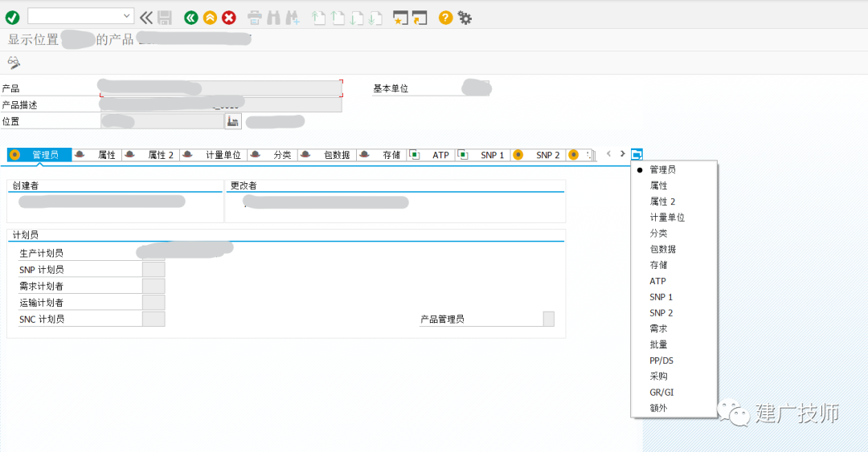Switch to the 属性 tab

click(x=97, y=155)
